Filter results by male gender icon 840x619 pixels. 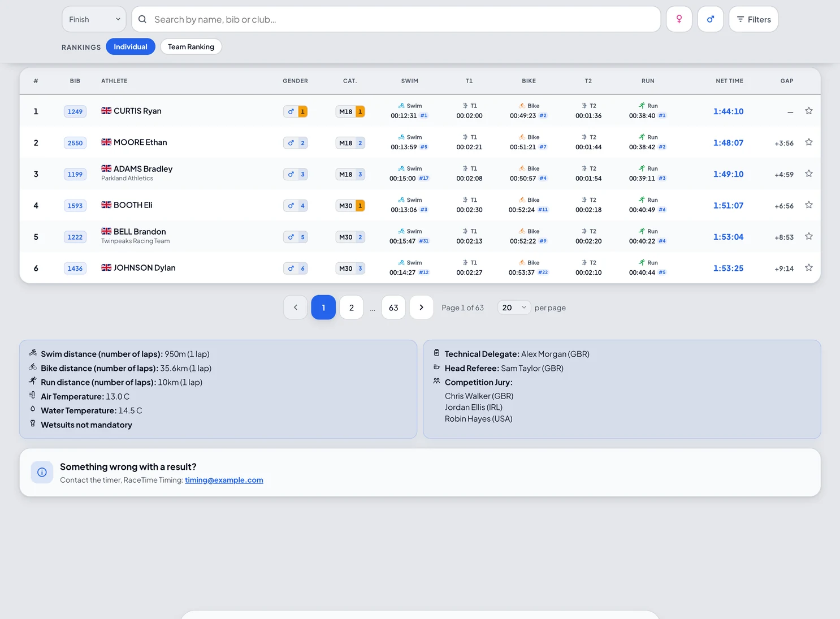coord(711,19)
